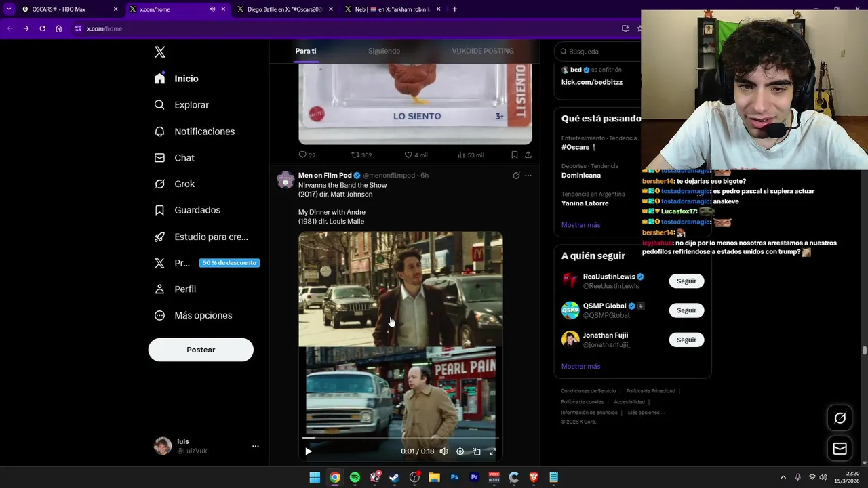Switch to the VUKOIDE POSTING tab
Image resolution: width=868 pixels, height=488 pixels.
483,51
